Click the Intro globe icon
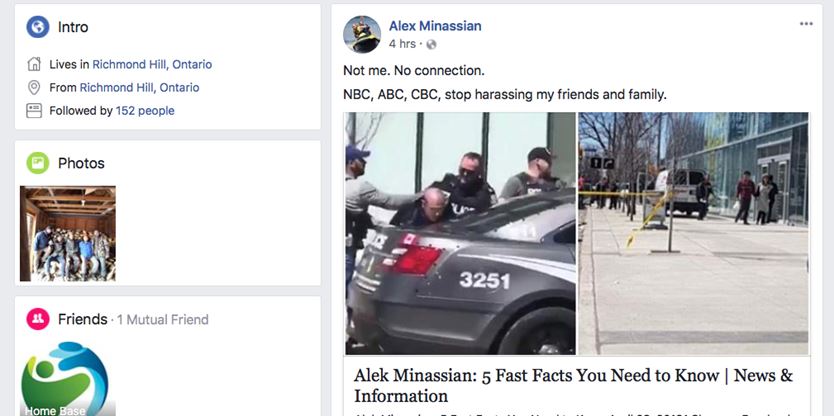This screenshot has width=834, height=416. [x=38, y=27]
